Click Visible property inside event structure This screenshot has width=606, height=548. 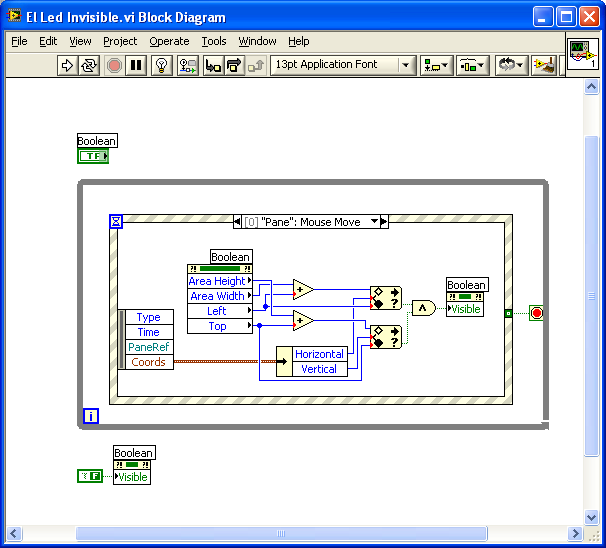465,309
